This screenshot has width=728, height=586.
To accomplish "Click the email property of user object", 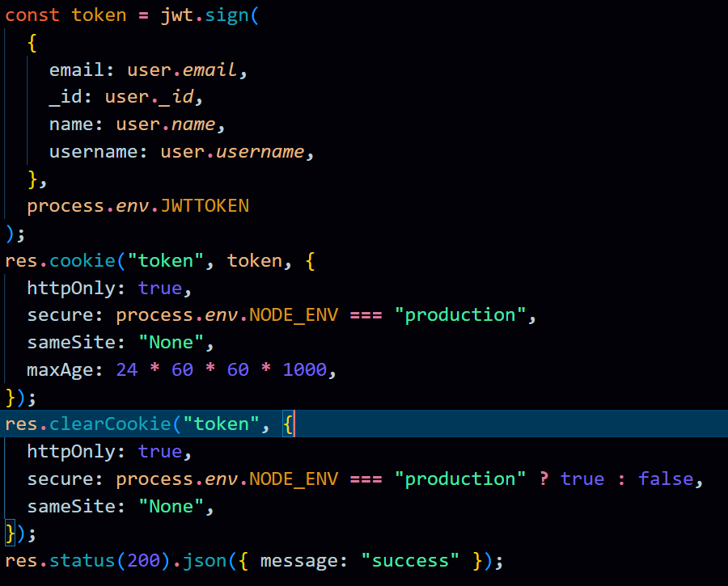I will pyautogui.click(x=75, y=70).
